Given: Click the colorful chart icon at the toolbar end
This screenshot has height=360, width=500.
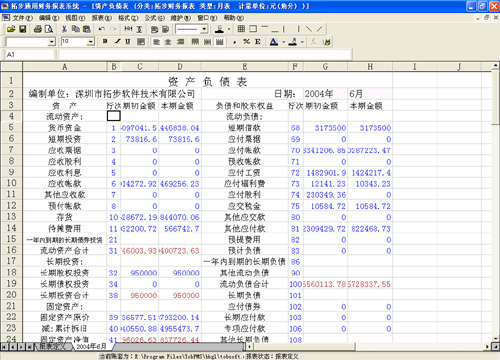Looking at the screenshot, I should click(327, 42).
